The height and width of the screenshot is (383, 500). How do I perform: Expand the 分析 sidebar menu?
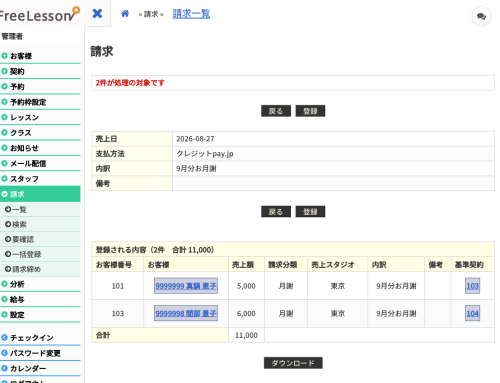pos(40,284)
